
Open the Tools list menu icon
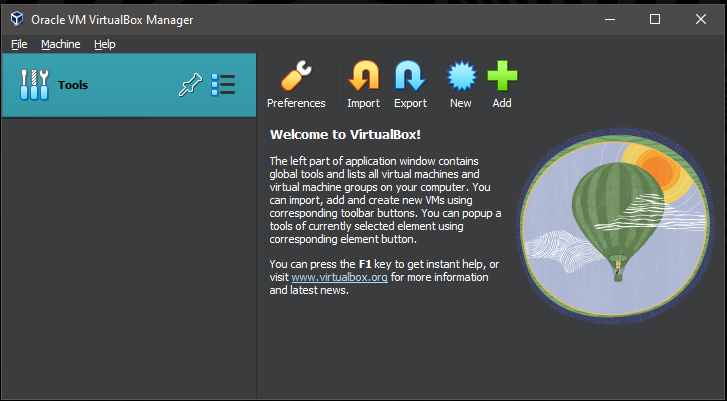click(223, 85)
